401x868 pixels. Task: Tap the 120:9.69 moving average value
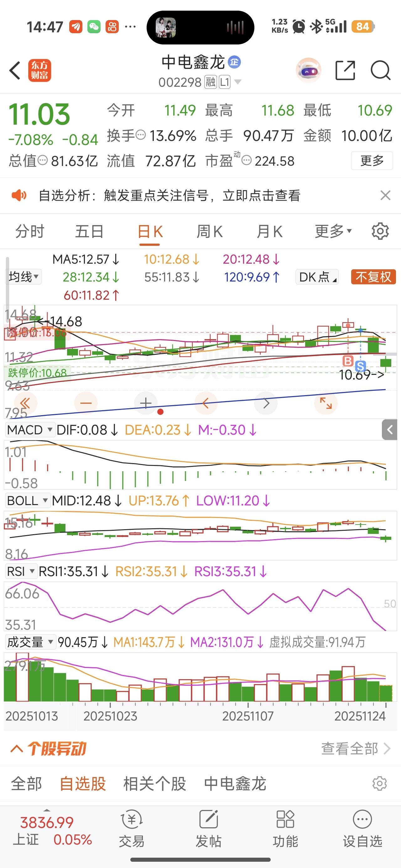click(252, 277)
